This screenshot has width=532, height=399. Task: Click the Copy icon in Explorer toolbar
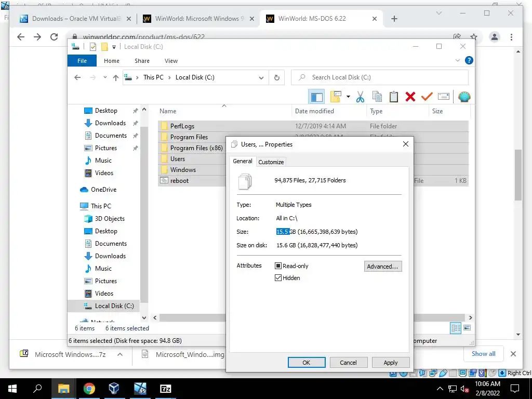pyautogui.click(x=377, y=97)
